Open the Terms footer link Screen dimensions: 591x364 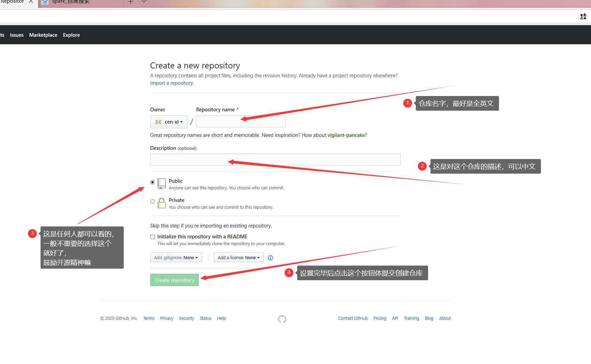click(x=149, y=318)
